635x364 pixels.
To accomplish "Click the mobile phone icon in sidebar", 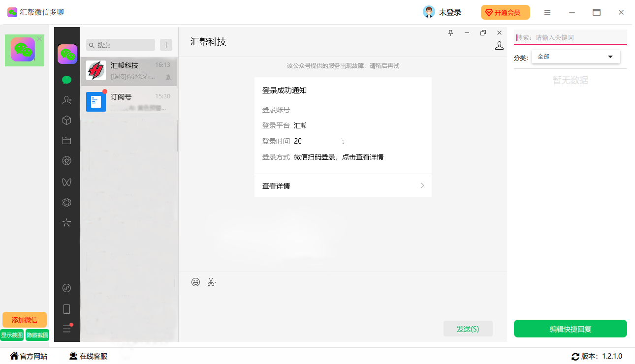I will tap(67, 309).
